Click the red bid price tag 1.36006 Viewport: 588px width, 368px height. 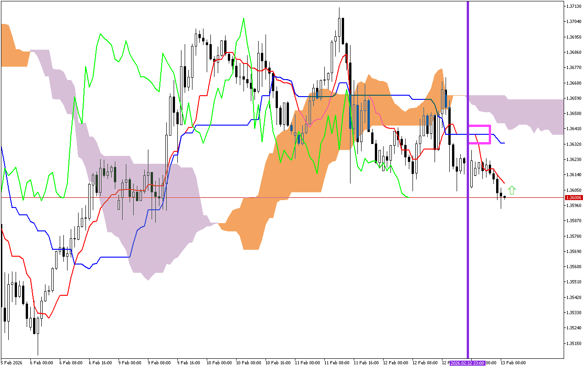tap(573, 197)
